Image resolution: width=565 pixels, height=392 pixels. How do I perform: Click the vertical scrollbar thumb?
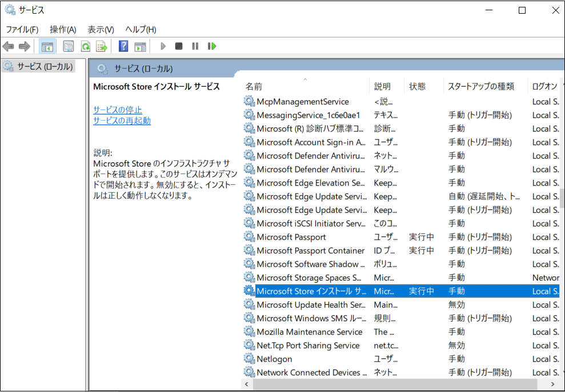coord(562,198)
